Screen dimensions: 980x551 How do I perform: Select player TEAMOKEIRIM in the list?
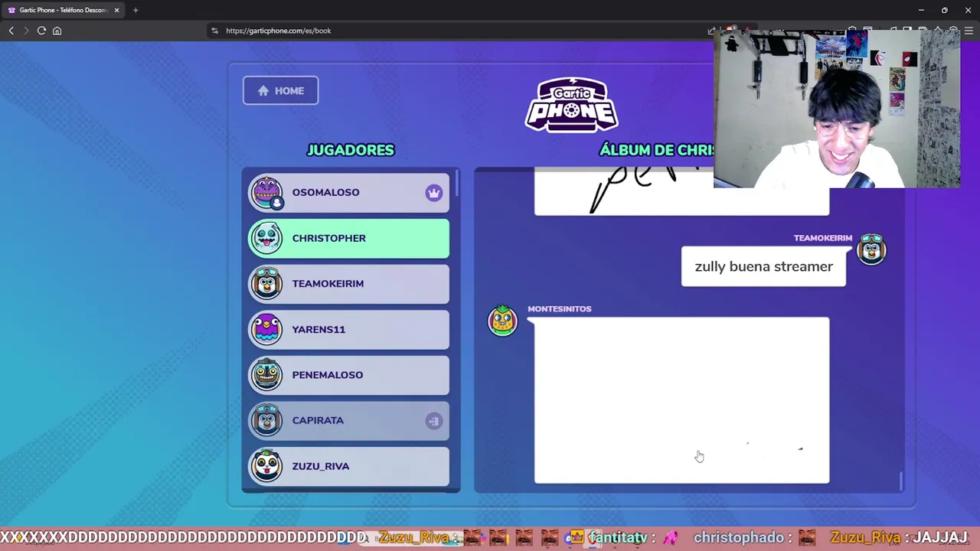[348, 284]
